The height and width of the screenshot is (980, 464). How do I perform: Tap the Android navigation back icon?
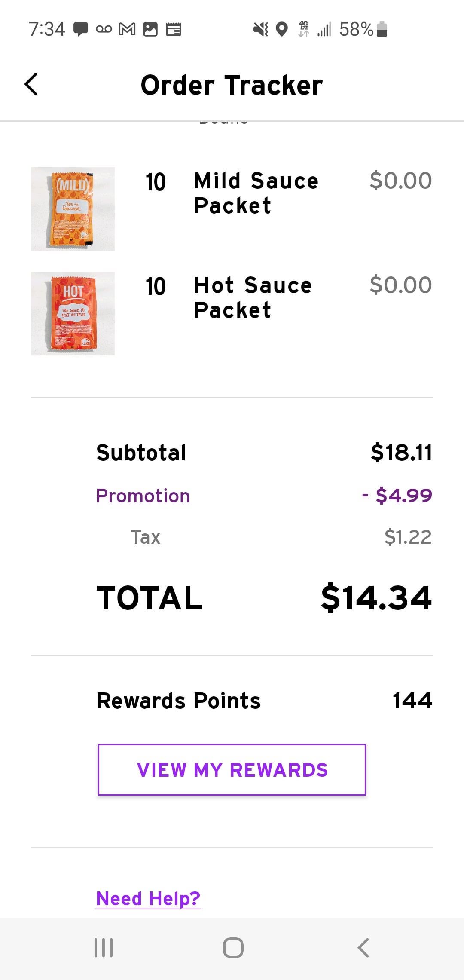tap(363, 947)
